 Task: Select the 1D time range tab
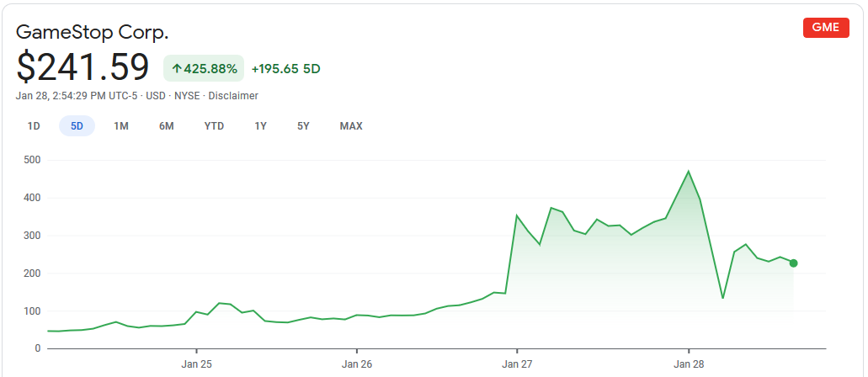34,126
